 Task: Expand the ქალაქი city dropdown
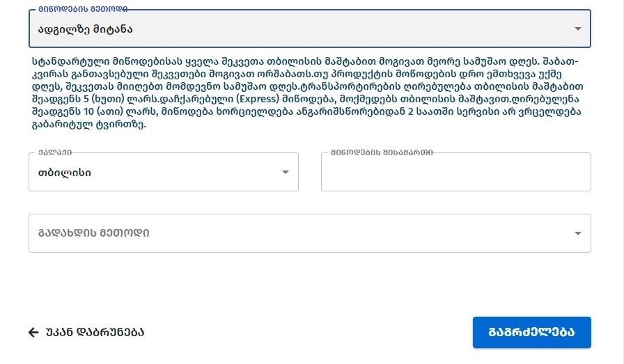pyautogui.click(x=163, y=173)
